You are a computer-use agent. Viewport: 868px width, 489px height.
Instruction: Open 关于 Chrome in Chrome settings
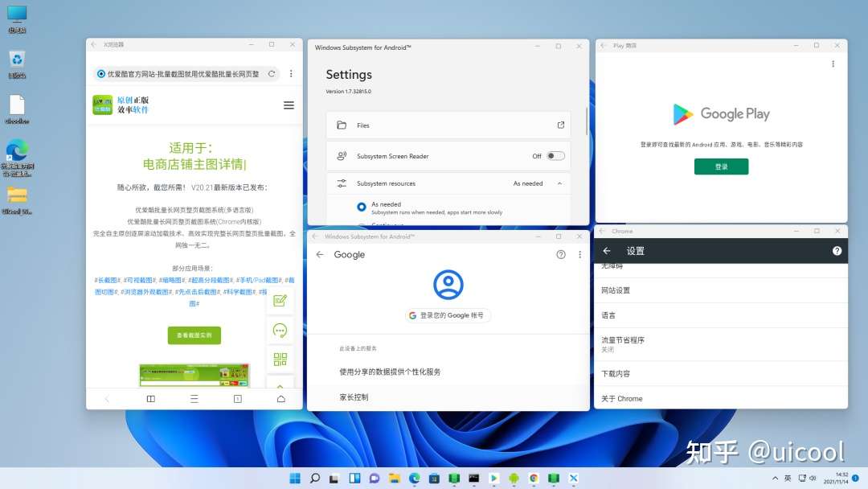[721, 398]
